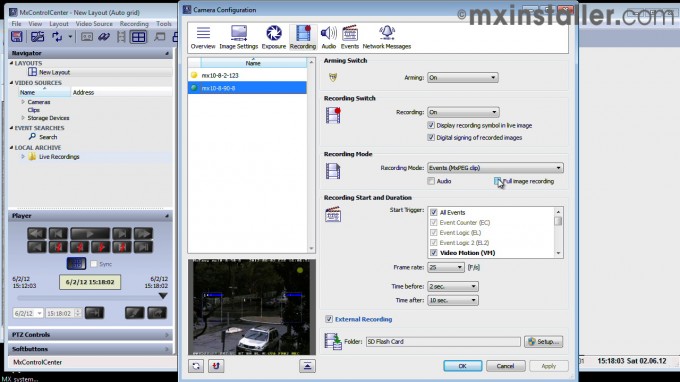Click the External Recording folder icon
680x382 pixels.
click(333, 342)
